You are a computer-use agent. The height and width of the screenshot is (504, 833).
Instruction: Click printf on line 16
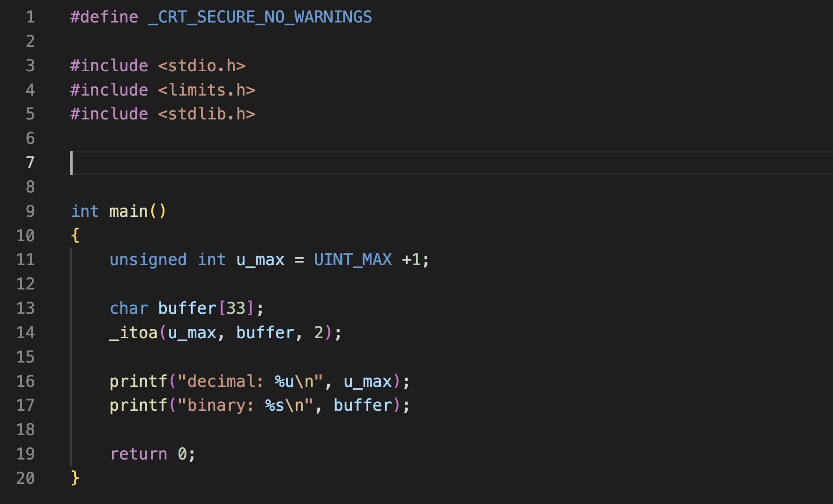click(x=138, y=381)
